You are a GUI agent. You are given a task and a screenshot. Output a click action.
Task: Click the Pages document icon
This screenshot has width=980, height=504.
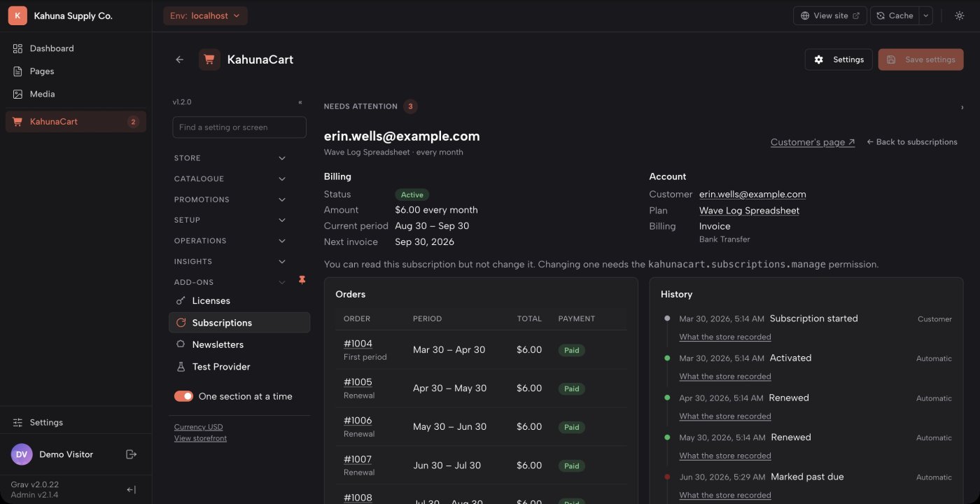click(x=17, y=71)
